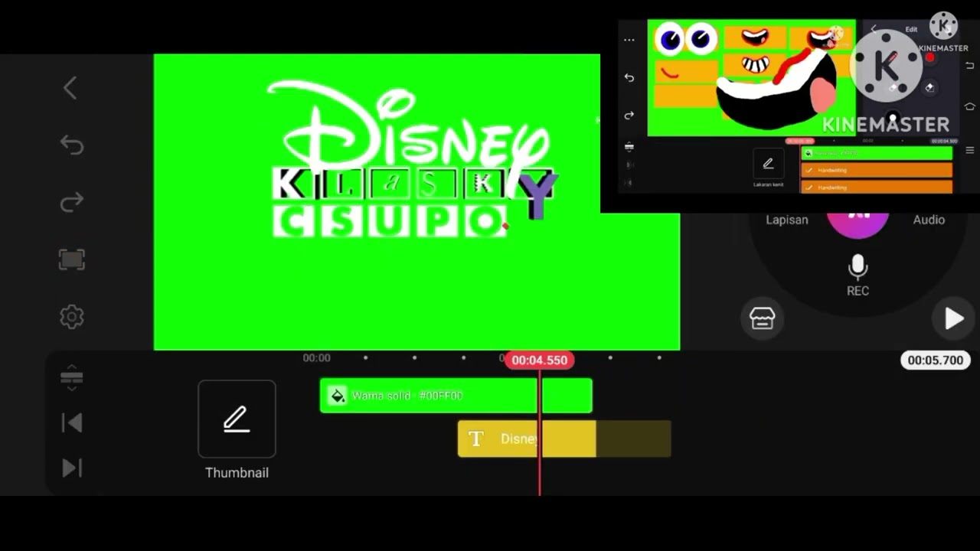The image size is (980, 551).
Task: Start voice recording with REC microphone
Action: coord(857,275)
